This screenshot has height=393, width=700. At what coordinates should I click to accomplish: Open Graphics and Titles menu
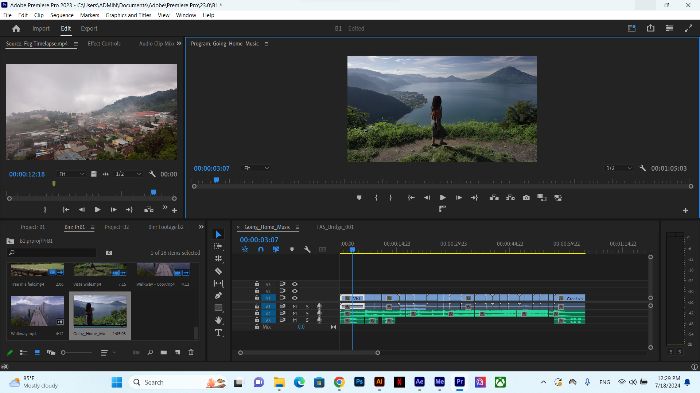point(129,15)
